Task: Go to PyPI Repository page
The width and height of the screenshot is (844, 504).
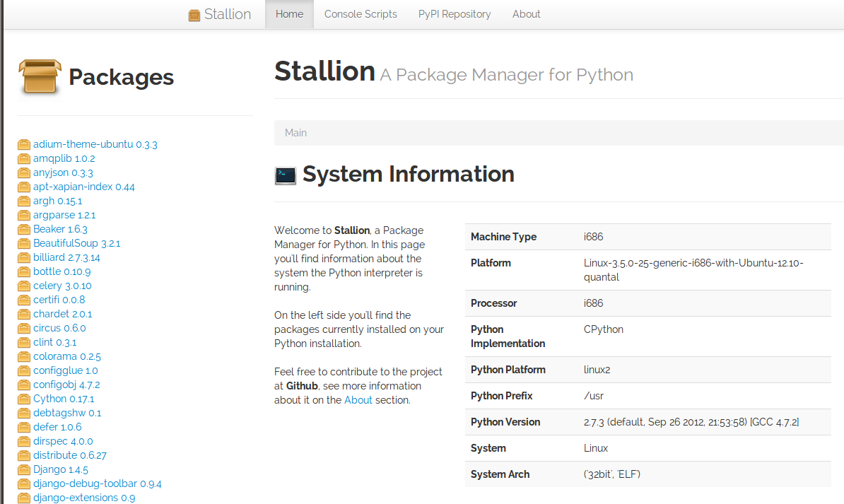Action: [455, 14]
